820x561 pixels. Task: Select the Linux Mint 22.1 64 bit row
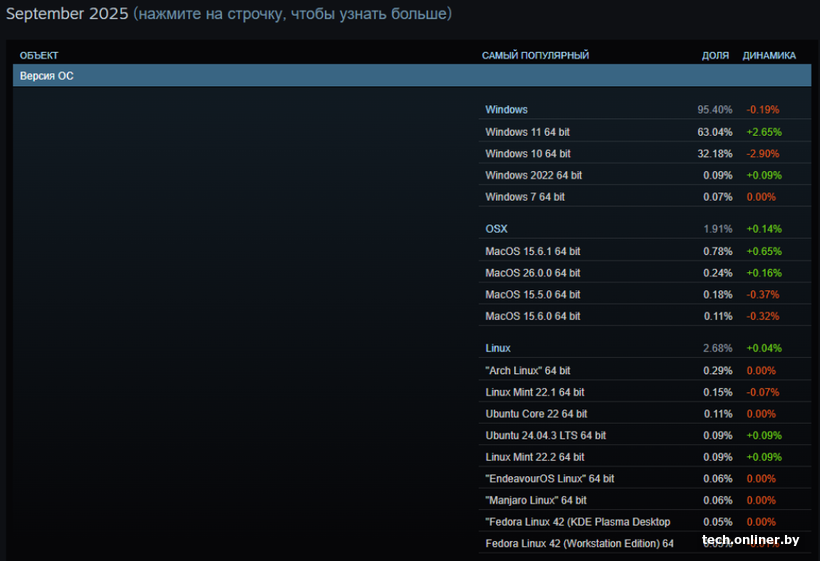645,392
